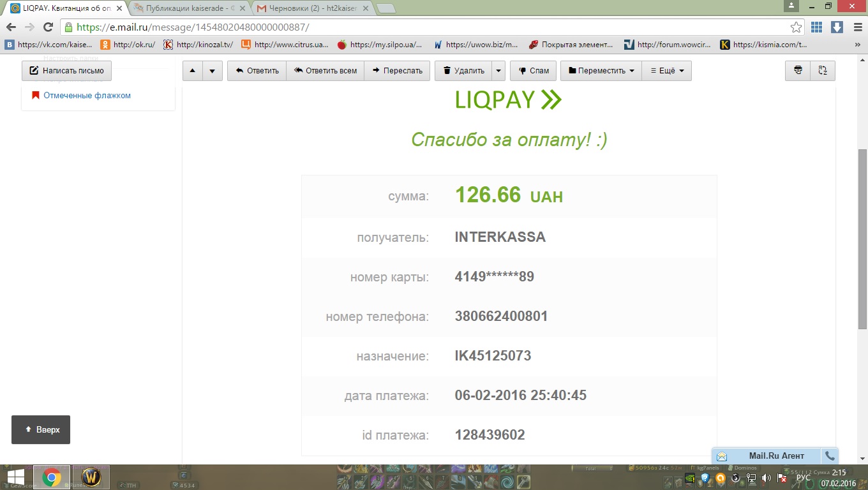Open the Mail.Ru Agent envelope icon
The width and height of the screenshot is (868, 490).
(x=722, y=456)
